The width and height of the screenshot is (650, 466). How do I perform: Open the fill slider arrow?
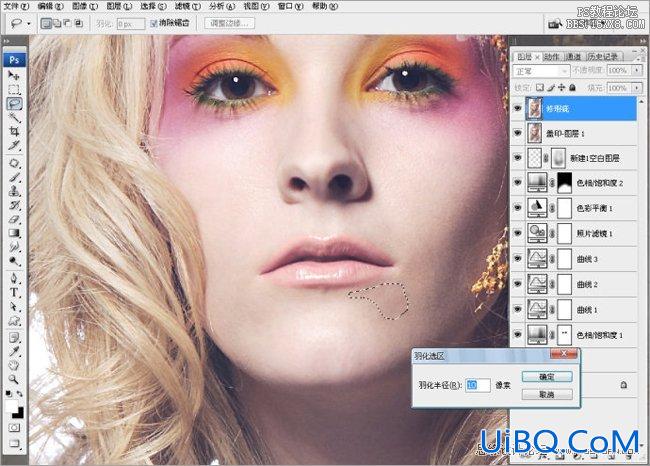point(637,88)
